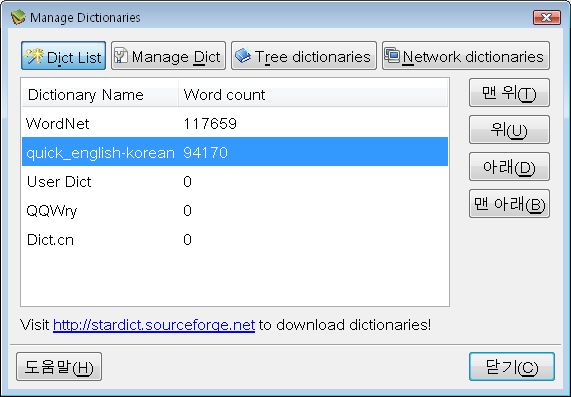Open the Manage Dict tab
571x397 pixels.
click(x=168, y=56)
